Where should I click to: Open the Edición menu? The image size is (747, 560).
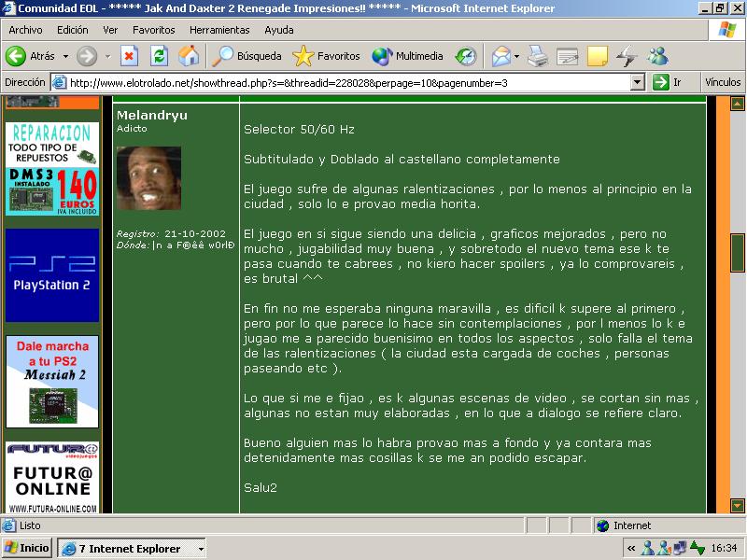click(x=73, y=30)
